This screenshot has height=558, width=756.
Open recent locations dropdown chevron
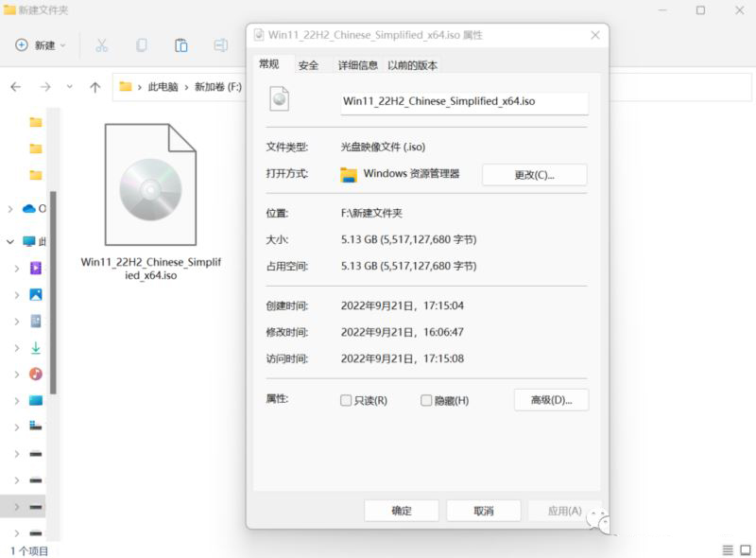point(69,87)
